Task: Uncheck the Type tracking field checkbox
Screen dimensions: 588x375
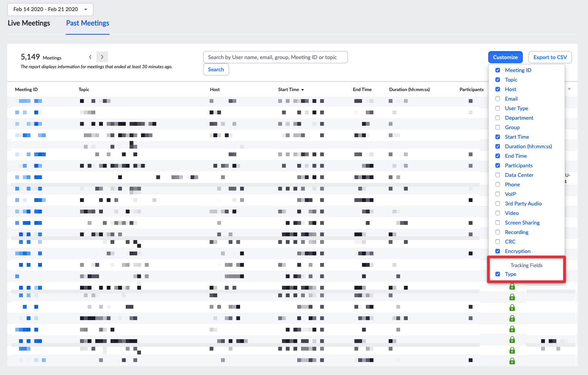Action: coord(498,274)
